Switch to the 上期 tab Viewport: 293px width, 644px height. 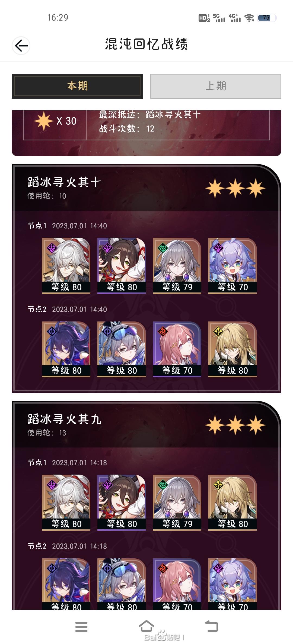(216, 86)
